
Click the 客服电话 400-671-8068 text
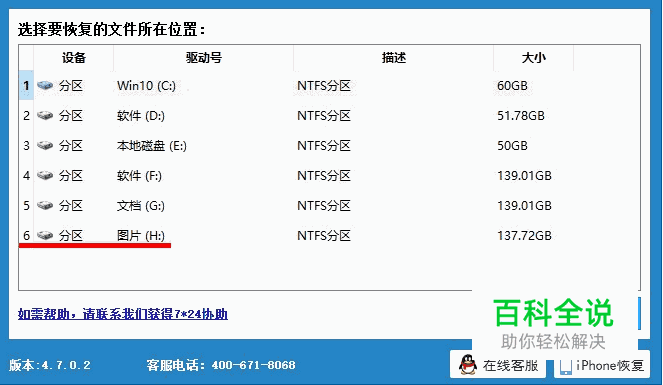221,365
